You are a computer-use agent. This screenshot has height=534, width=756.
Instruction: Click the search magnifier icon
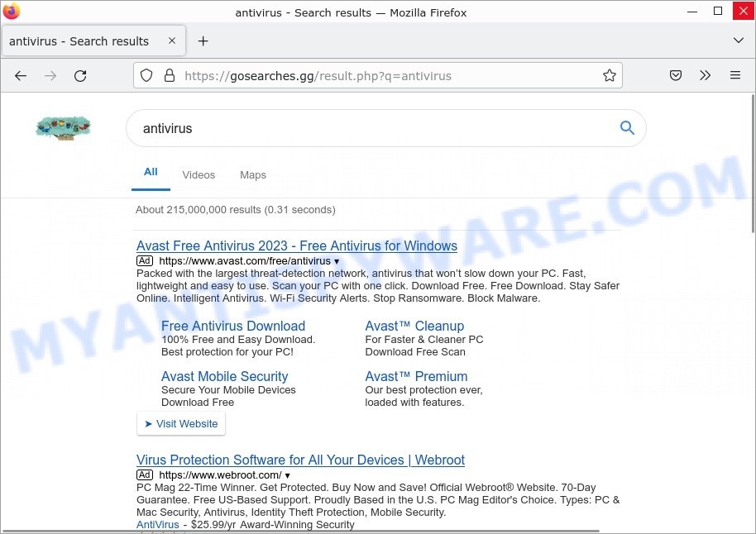coord(627,128)
